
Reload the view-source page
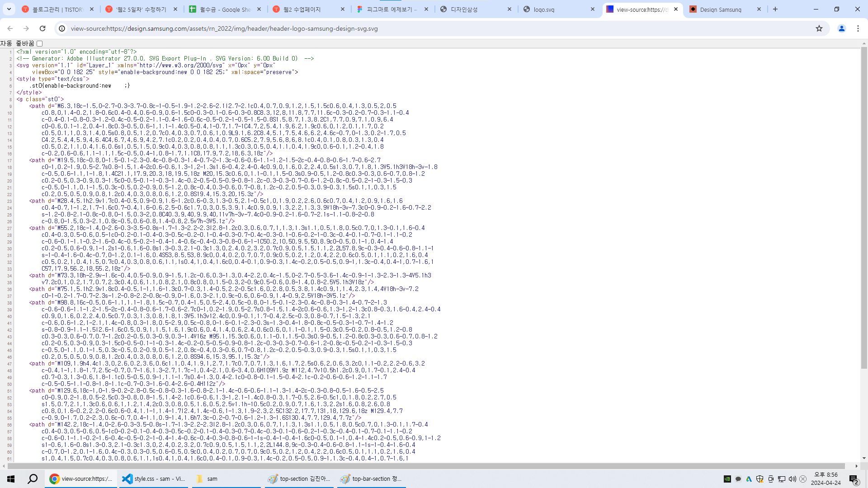pos(42,28)
